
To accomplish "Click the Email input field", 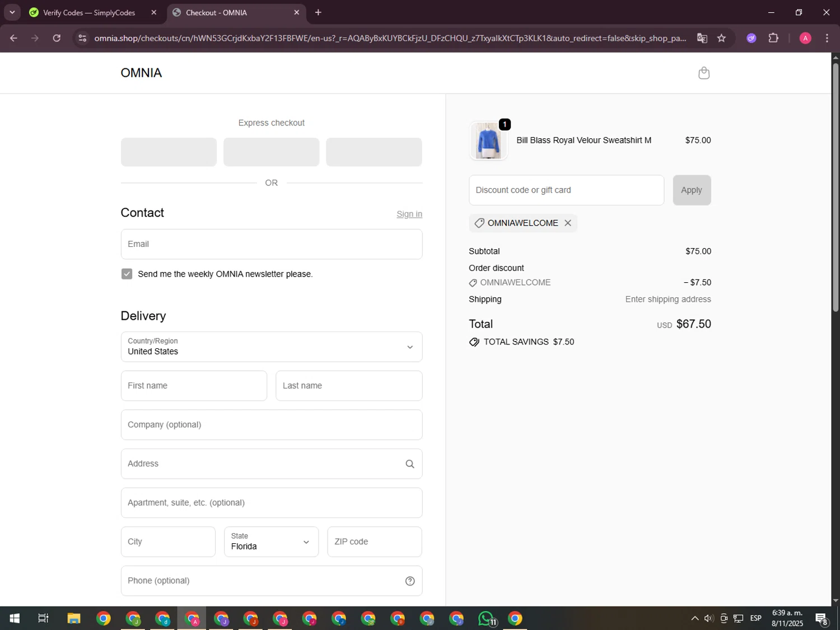I will 272,244.
